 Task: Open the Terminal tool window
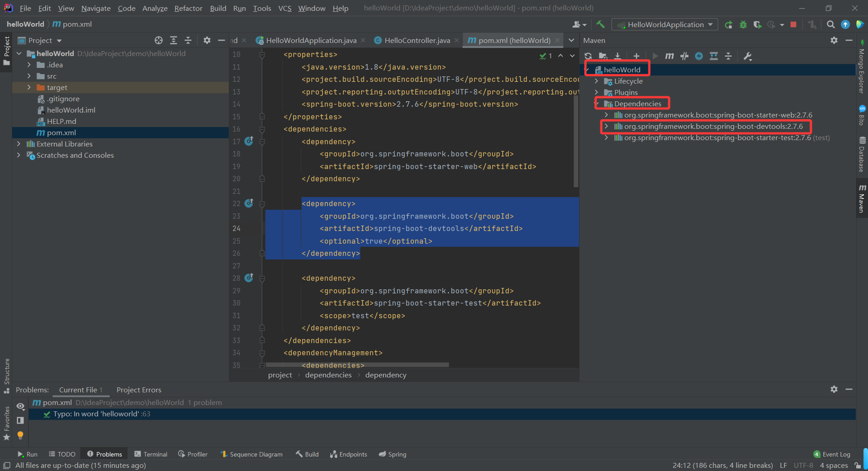[151, 454]
